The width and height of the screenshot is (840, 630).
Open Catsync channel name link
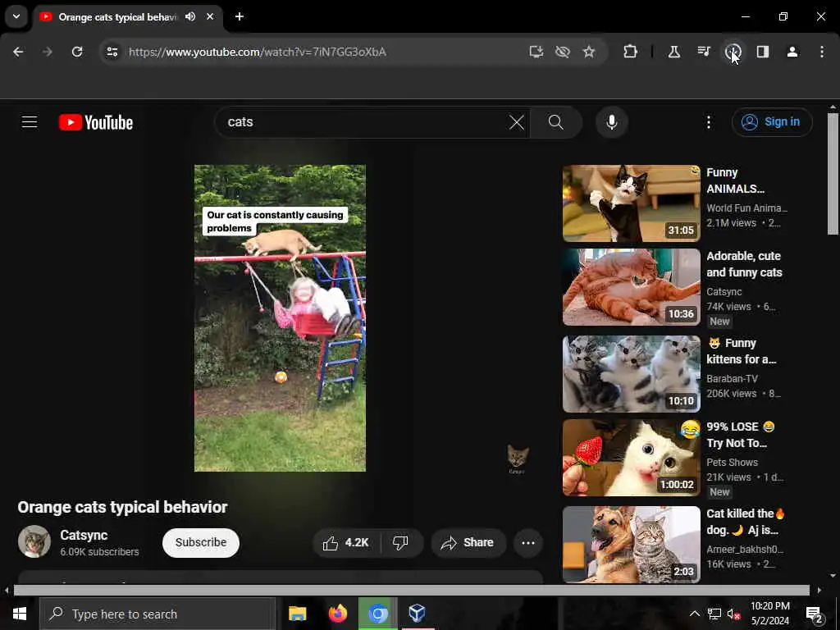coord(84,535)
